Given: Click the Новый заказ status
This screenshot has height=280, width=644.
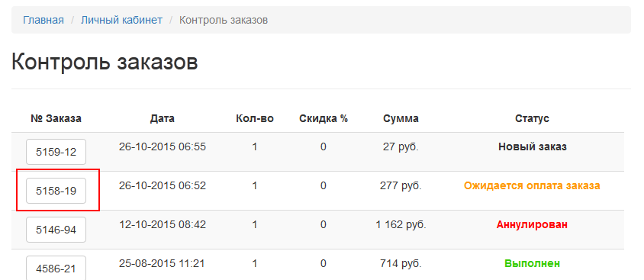Looking at the screenshot, I should pyautogui.click(x=533, y=146).
